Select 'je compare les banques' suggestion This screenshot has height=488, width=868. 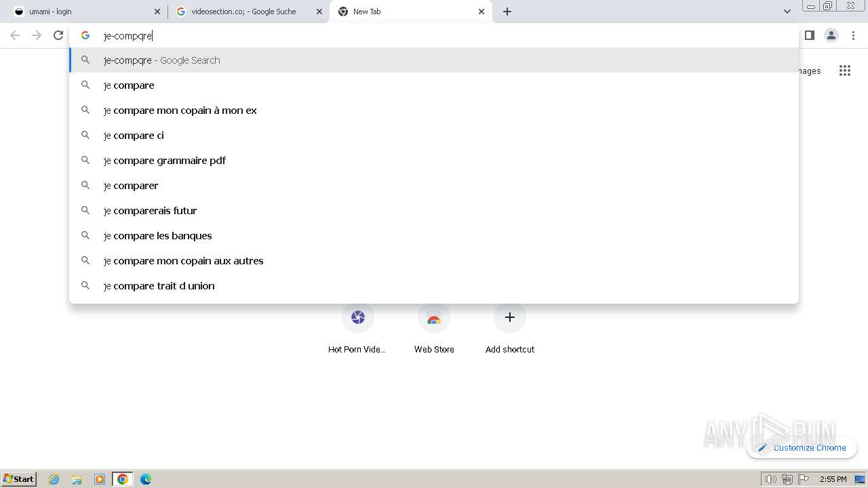click(434, 236)
